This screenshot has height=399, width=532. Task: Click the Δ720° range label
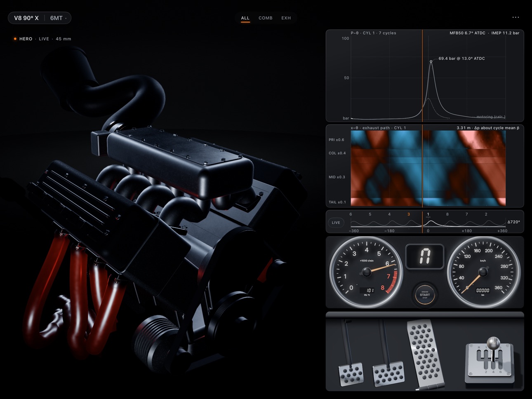pos(513,222)
